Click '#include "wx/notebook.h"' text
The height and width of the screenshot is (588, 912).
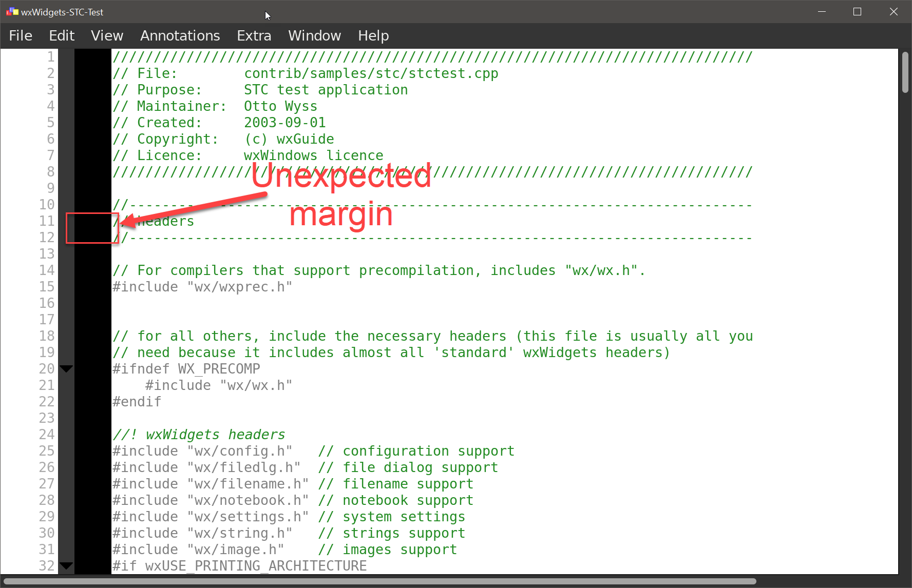tap(211, 500)
